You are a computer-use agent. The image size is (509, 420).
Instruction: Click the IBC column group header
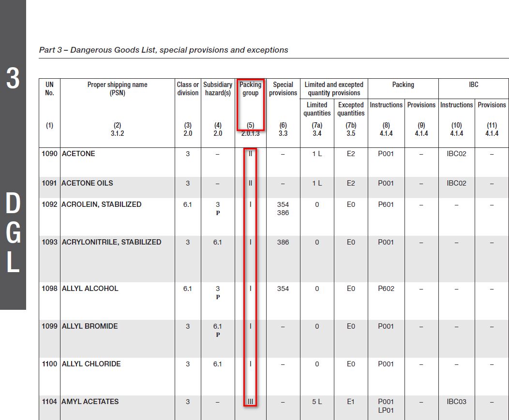point(473,85)
